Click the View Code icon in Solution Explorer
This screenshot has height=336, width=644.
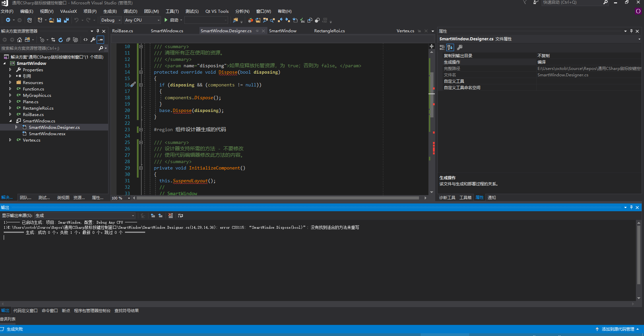86,40
